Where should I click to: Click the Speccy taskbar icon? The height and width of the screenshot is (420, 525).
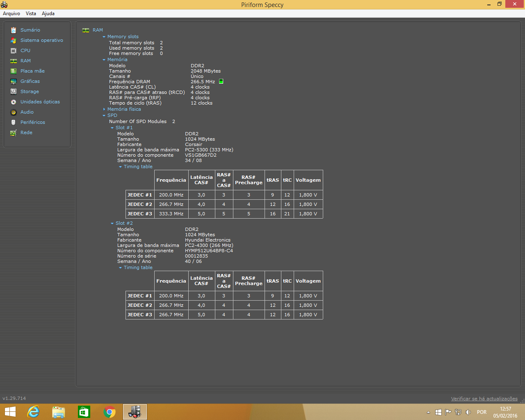tap(135, 412)
